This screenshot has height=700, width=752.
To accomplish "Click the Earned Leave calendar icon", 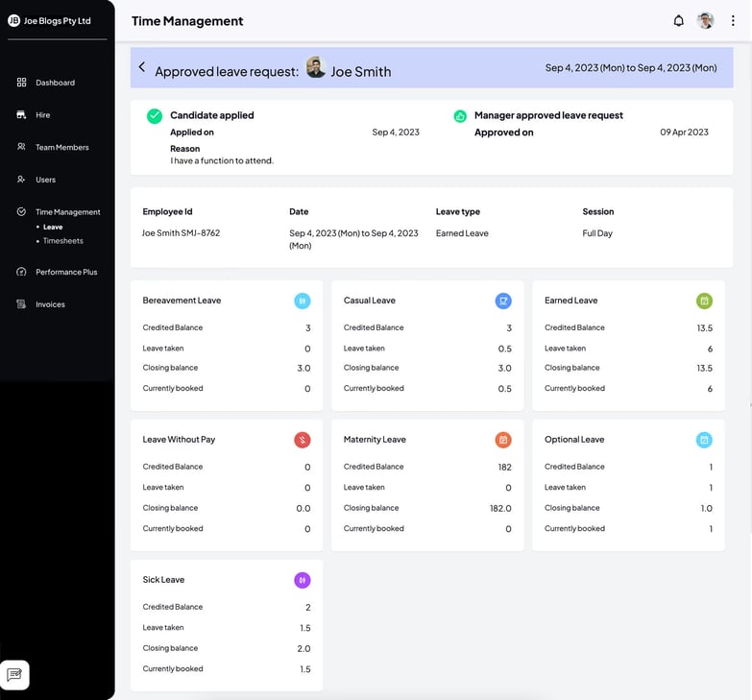I will coord(704,301).
